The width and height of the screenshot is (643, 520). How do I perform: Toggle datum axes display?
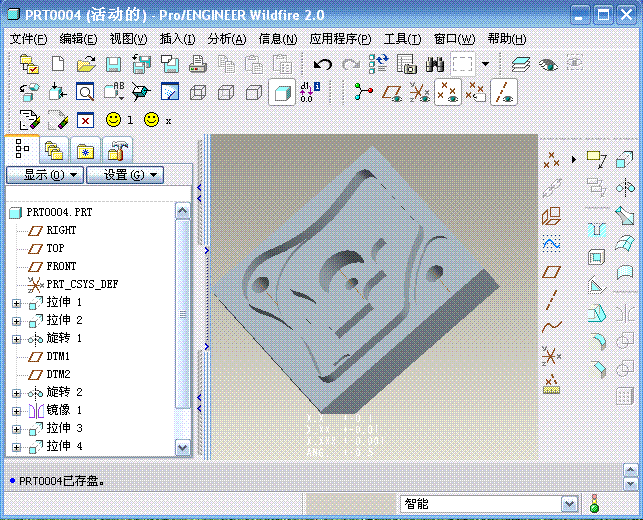pyautogui.click(x=504, y=92)
